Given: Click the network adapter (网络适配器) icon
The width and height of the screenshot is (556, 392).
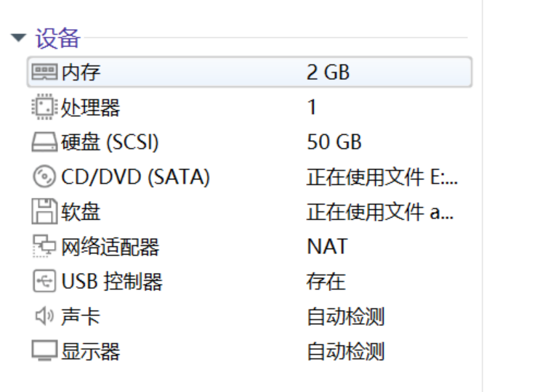Looking at the screenshot, I should tap(45, 247).
